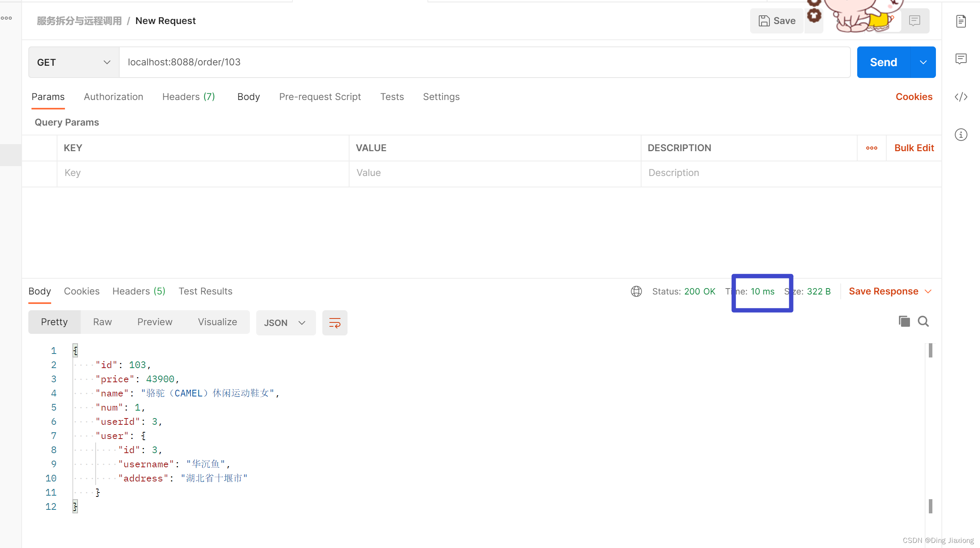Click the search response body icon
Viewport: 980px width, 548px height.
click(x=923, y=321)
